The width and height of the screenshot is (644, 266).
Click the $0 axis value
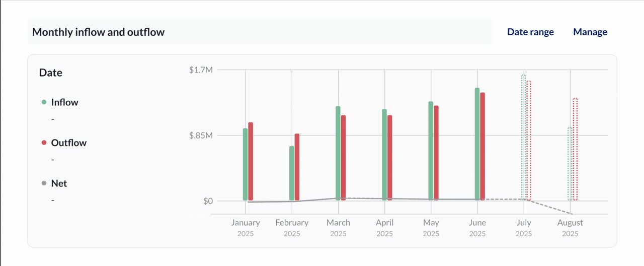click(208, 201)
